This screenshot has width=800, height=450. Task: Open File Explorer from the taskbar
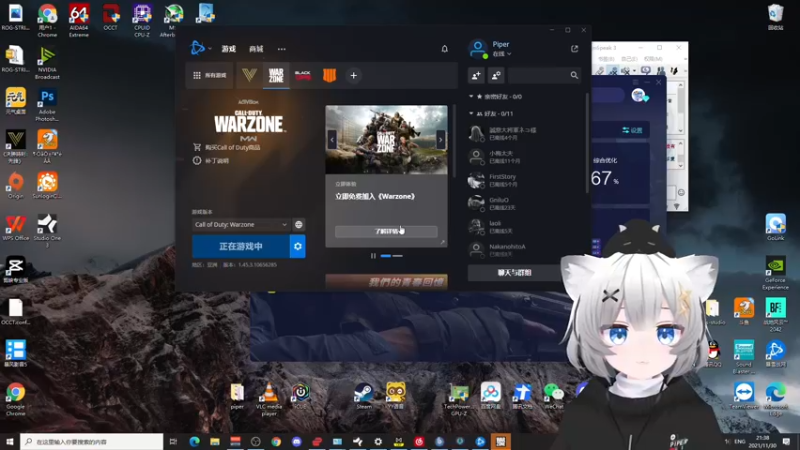click(215, 441)
